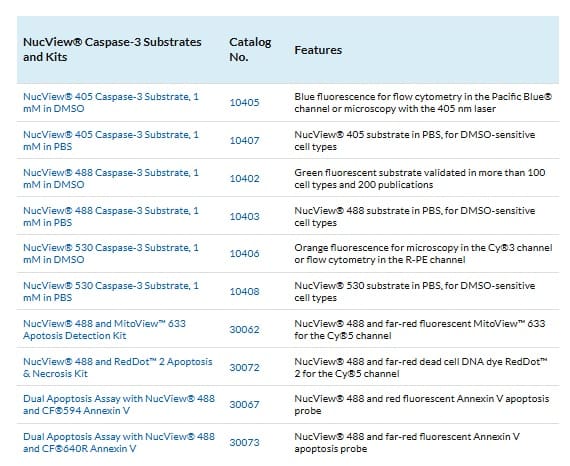Image resolution: width=570 pixels, height=466 pixels.
Task: Click catalog number 10402
Action: coord(244,178)
